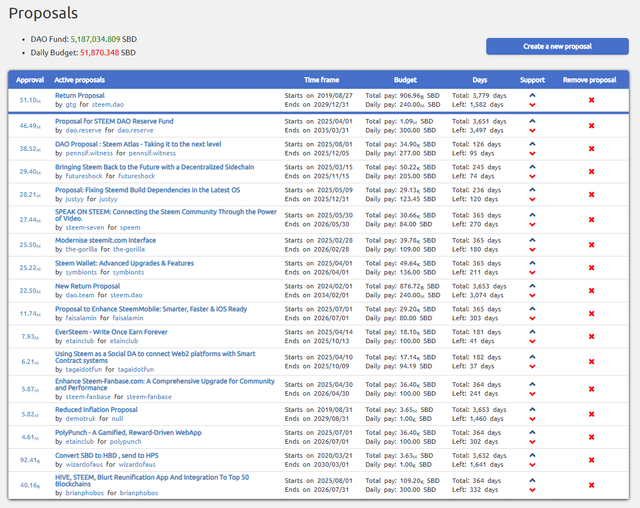This screenshot has width=640, height=508.
Task: Open Proposal for STEEM DAO Reserve Fund
Action: pos(114,121)
